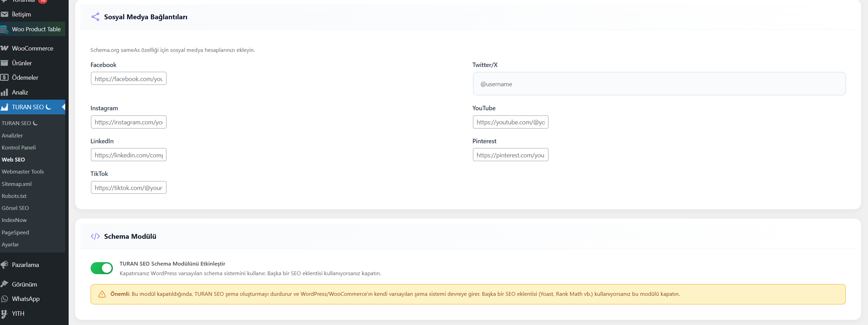Screen dimensions: 868x325
Task: Click the Pazarlama megaphone icon
Action: coord(4,265)
